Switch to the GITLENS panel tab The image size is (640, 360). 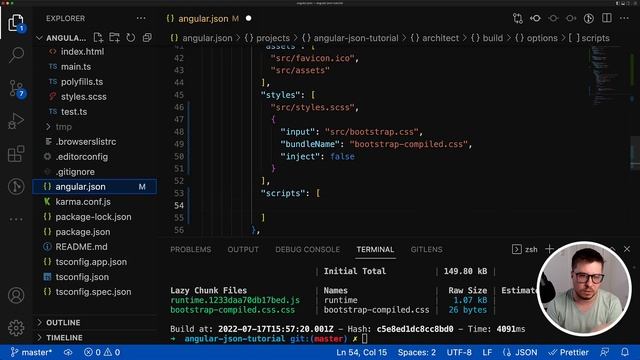pyautogui.click(x=427, y=249)
